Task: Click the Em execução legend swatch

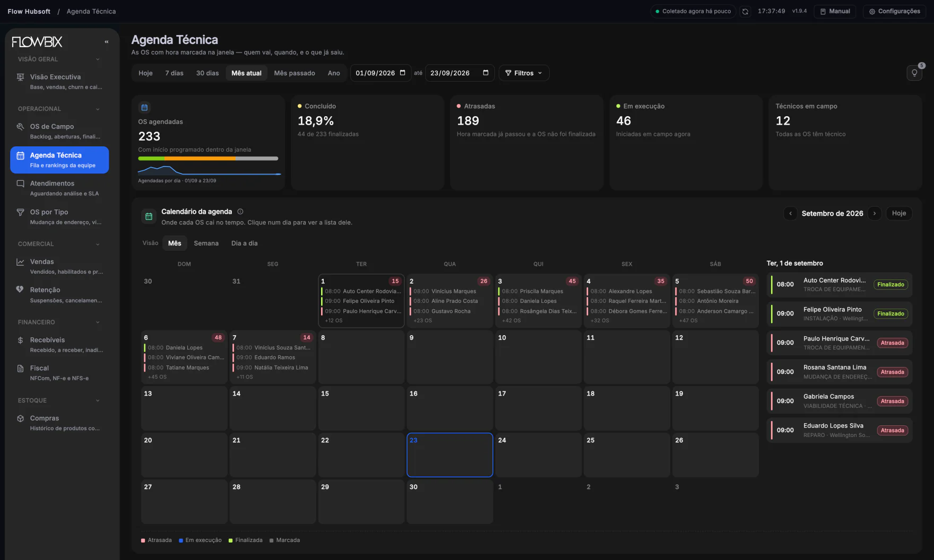Action: tap(181, 540)
